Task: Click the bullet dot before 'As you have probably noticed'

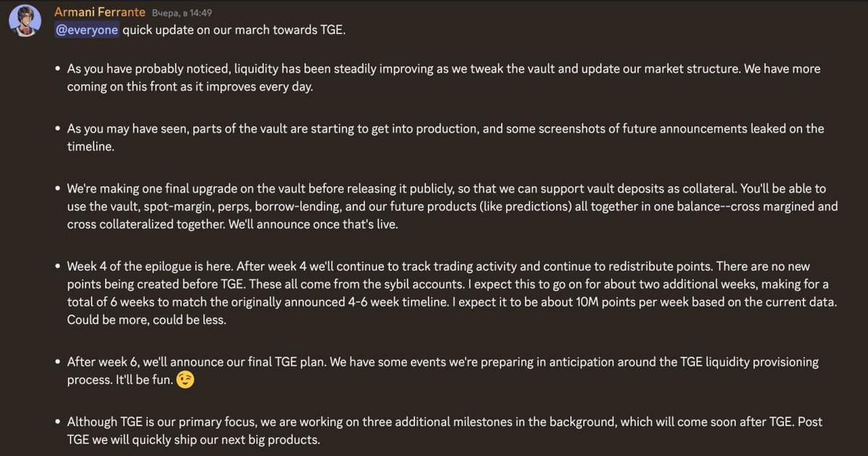Action: pos(58,69)
